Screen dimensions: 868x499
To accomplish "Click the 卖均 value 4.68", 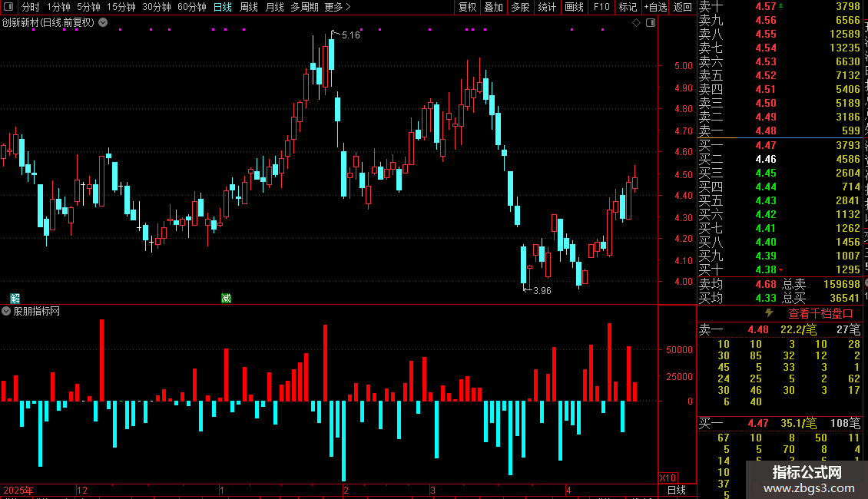I will point(766,284).
